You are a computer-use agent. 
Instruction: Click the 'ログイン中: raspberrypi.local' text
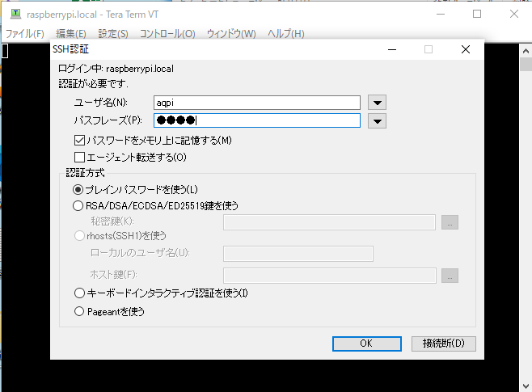coord(116,69)
